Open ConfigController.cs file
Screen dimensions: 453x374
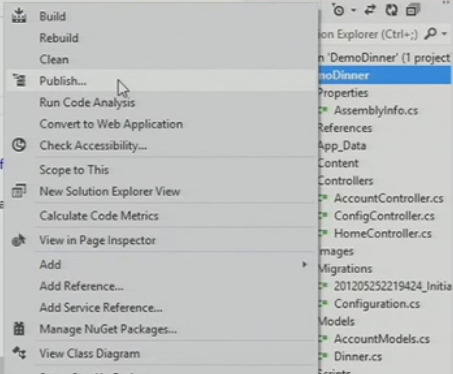coord(384,216)
